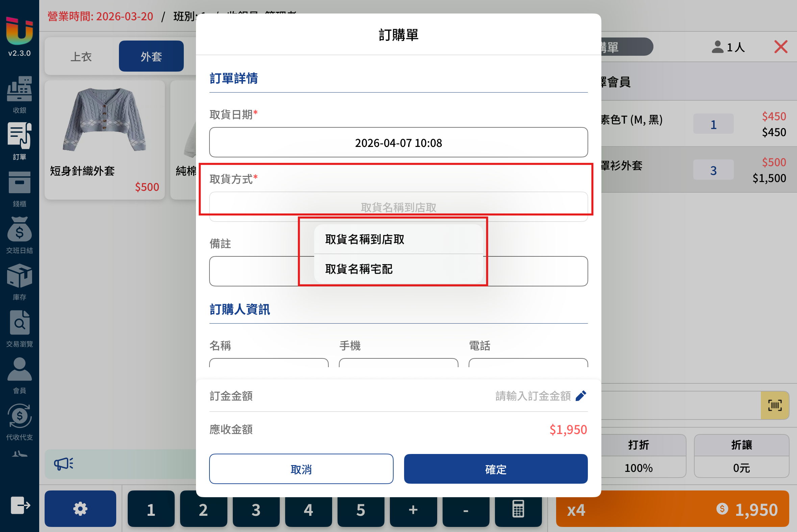Expand the 取貨方式 pickup method dropdown
The width and height of the screenshot is (797, 532).
[398, 207]
